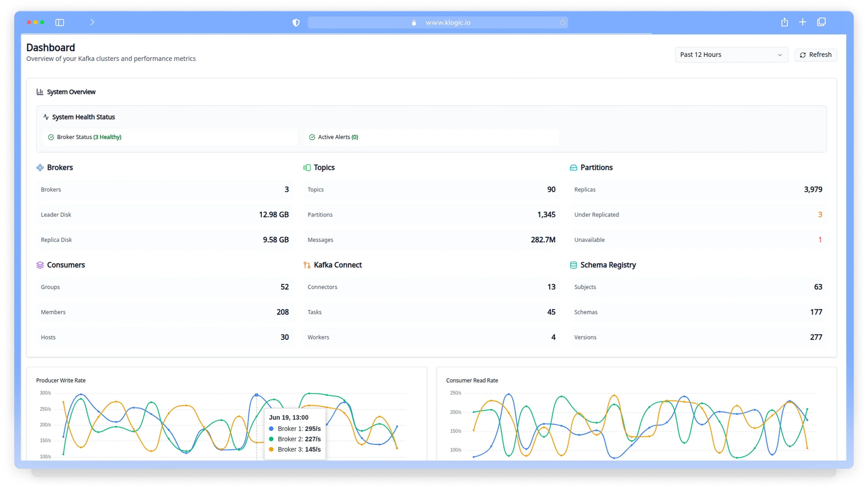The width and height of the screenshot is (868, 489).
Task: Click the Replicas 3,979 value
Action: (x=813, y=189)
